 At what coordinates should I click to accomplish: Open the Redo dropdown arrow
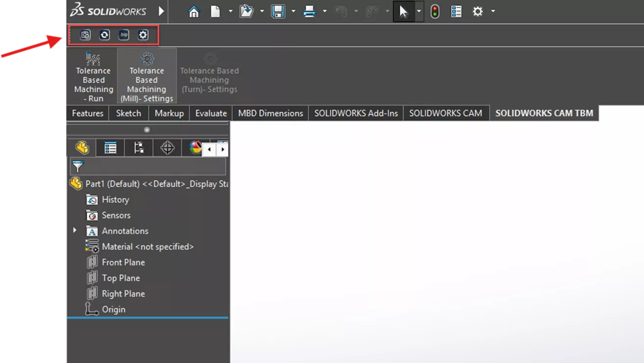coord(387,11)
